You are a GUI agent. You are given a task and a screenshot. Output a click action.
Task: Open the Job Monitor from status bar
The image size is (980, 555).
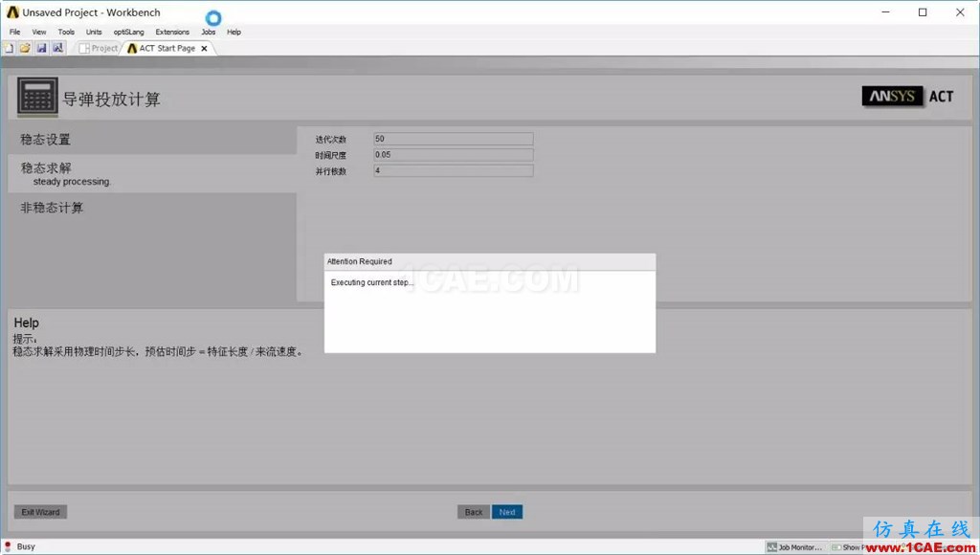[x=794, y=547]
